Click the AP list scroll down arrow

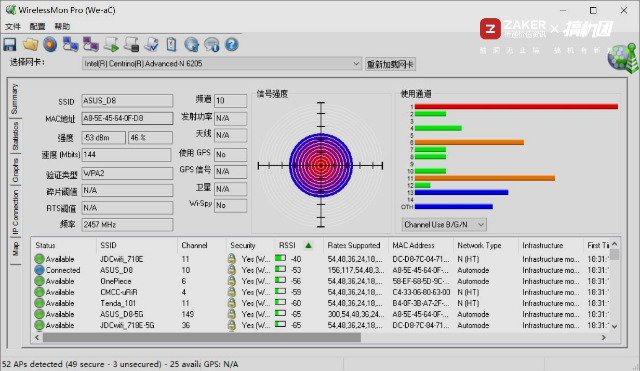(x=614, y=326)
